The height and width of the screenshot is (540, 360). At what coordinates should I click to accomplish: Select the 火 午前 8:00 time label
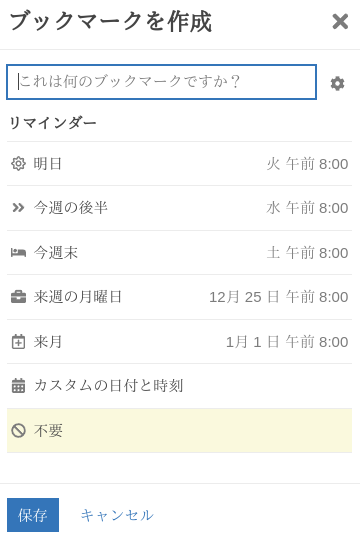[307, 164]
